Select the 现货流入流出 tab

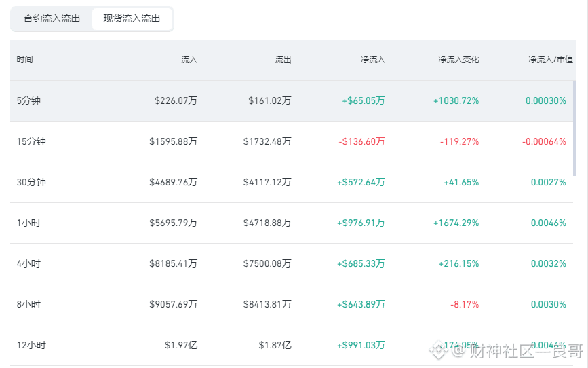[132, 19]
